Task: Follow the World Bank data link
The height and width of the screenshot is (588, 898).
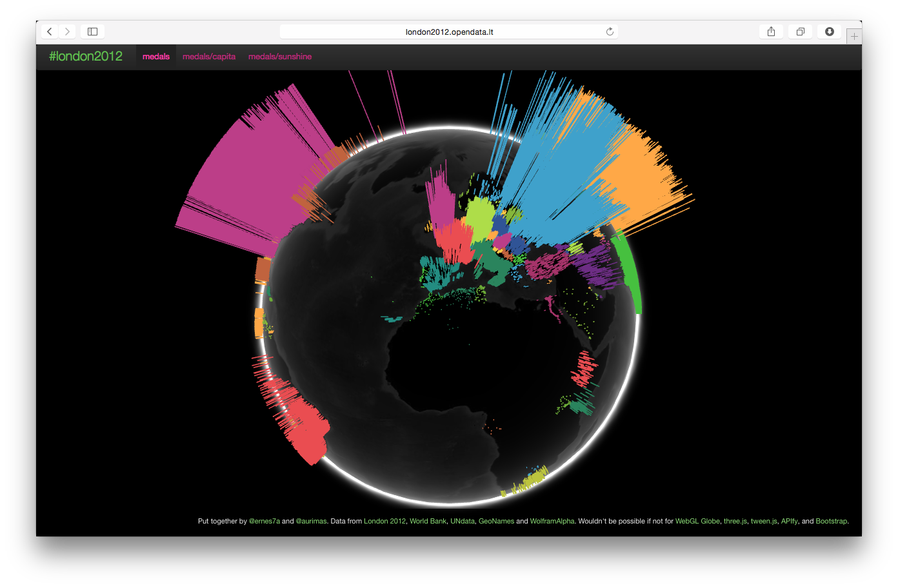Action: click(428, 521)
